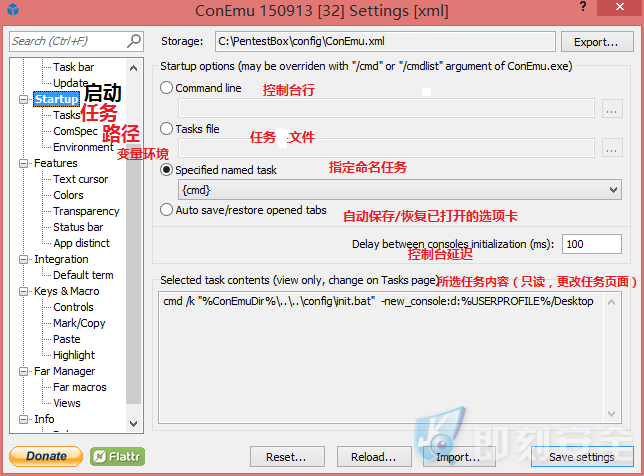Collapse the Features tree node
The width and height of the screenshot is (644, 476).
coord(23,163)
